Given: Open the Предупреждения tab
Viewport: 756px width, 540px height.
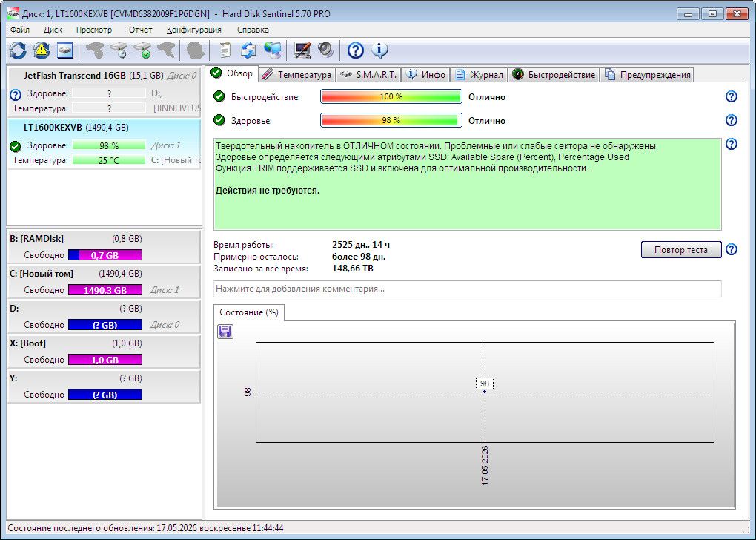Looking at the screenshot, I should [x=648, y=75].
